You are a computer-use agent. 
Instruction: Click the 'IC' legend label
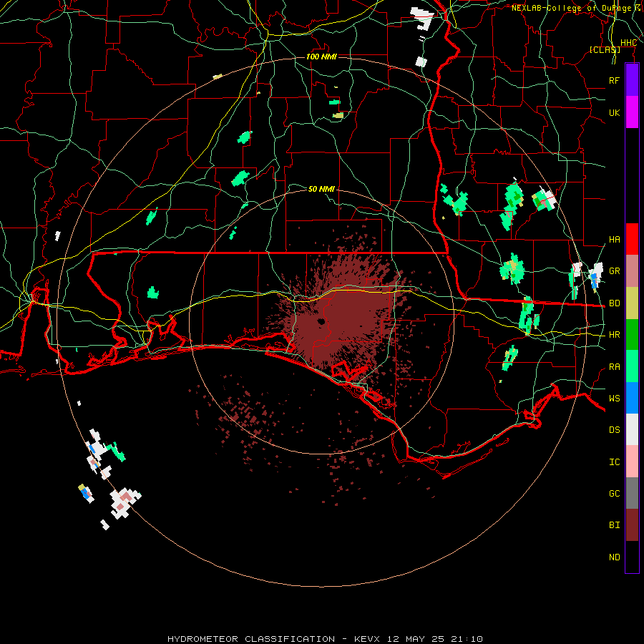click(x=614, y=462)
